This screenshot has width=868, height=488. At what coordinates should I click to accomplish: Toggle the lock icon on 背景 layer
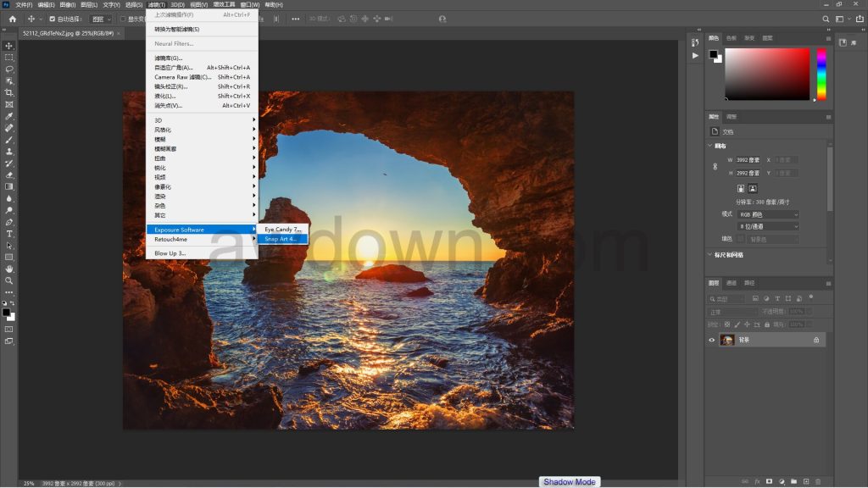816,340
